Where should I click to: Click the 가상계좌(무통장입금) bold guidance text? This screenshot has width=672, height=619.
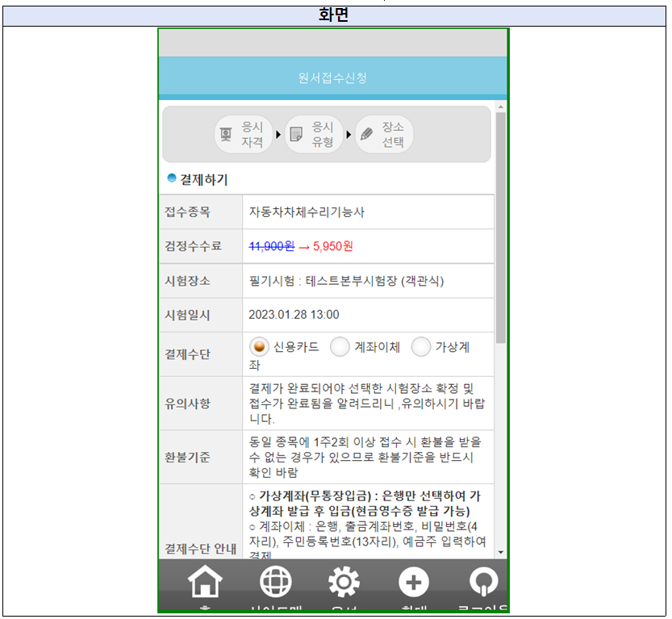click(x=365, y=504)
